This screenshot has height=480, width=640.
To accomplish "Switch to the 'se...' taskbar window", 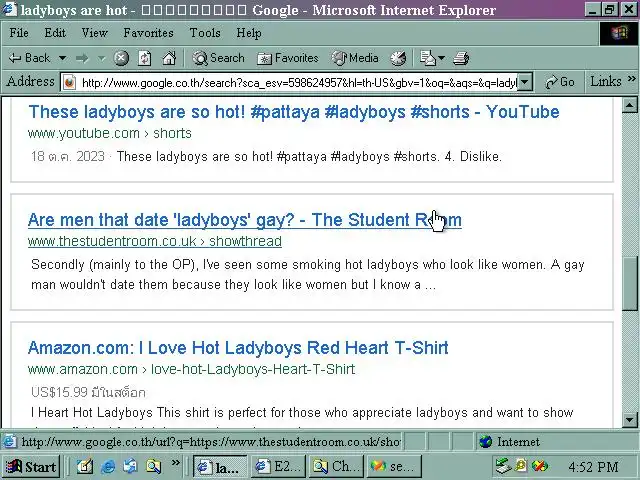I will point(394,467).
